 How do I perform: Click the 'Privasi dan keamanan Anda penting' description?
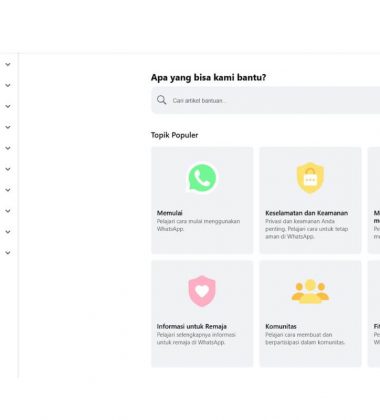(306, 229)
